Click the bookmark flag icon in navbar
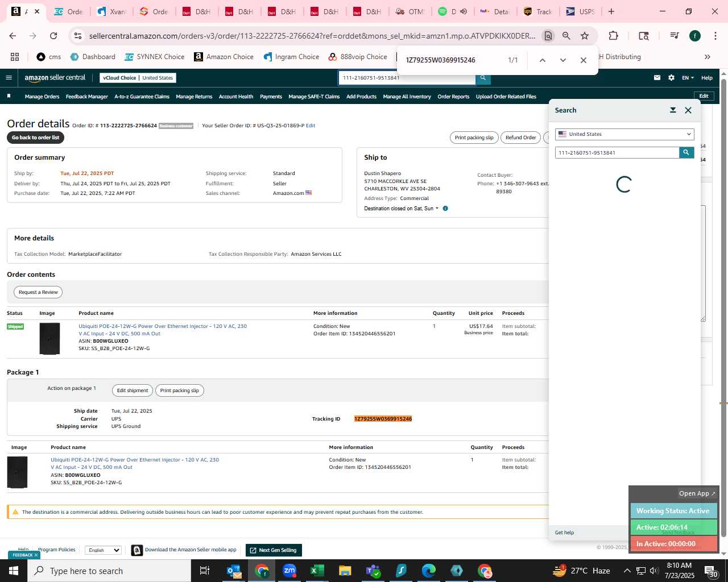 (x=9, y=96)
